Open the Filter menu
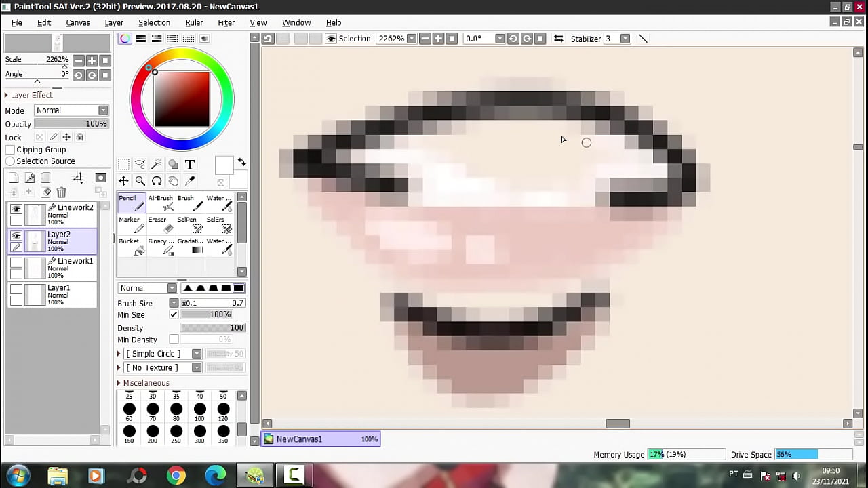The height and width of the screenshot is (488, 868). pyautogui.click(x=226, y=22)
